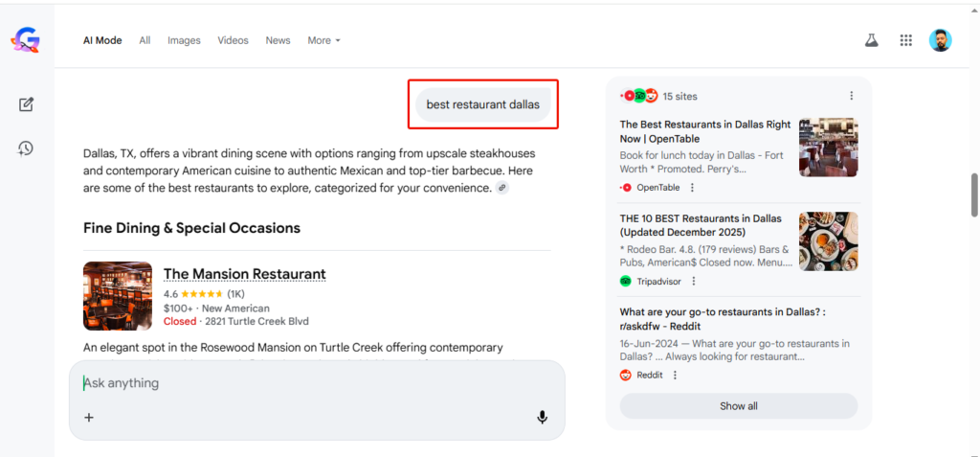Click the Show all sources button
This screenshot has width=980, height=457.
click(x=738, y=406)
